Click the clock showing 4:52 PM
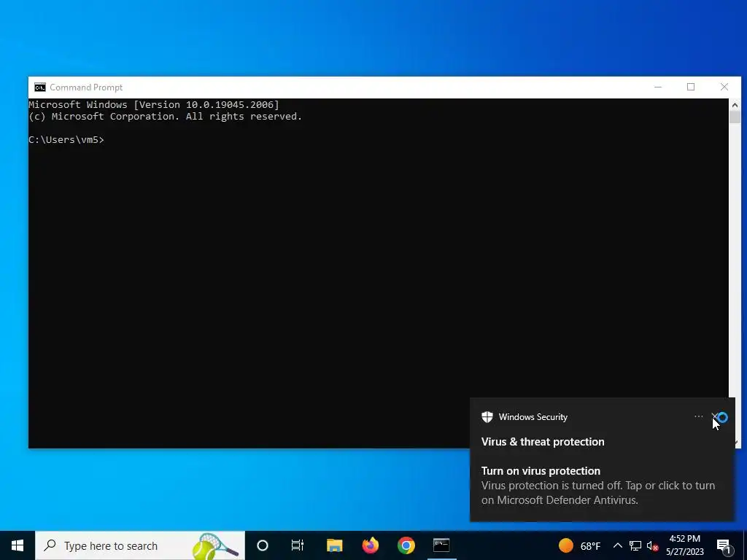This screenshot has width=747, height=560. [x=684, y=545]
